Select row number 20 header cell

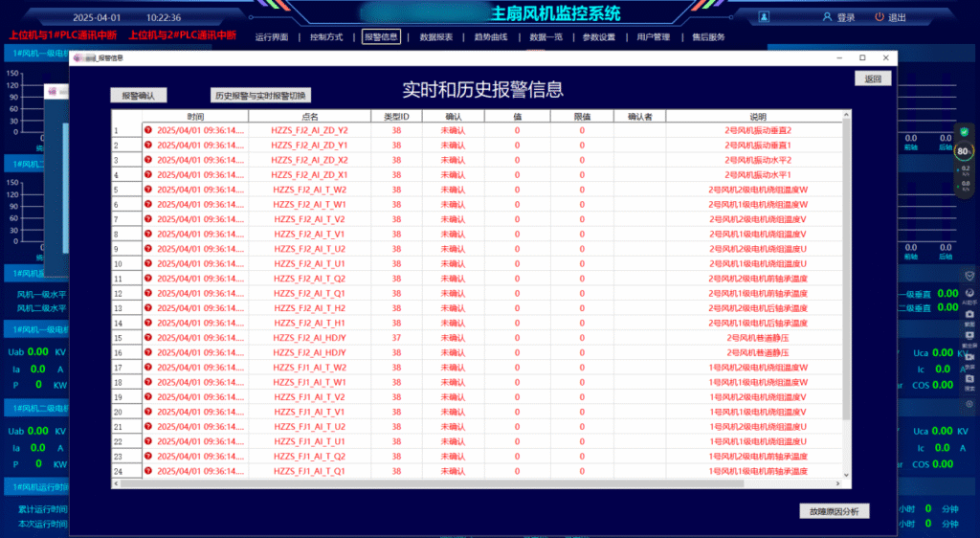pyautogui.click(x=127, y=412)
